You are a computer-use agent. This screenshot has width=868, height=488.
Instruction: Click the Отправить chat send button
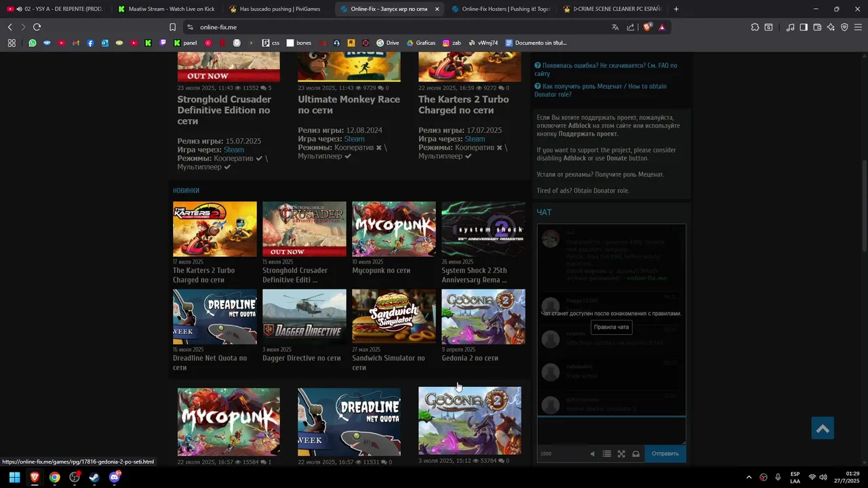665,453
